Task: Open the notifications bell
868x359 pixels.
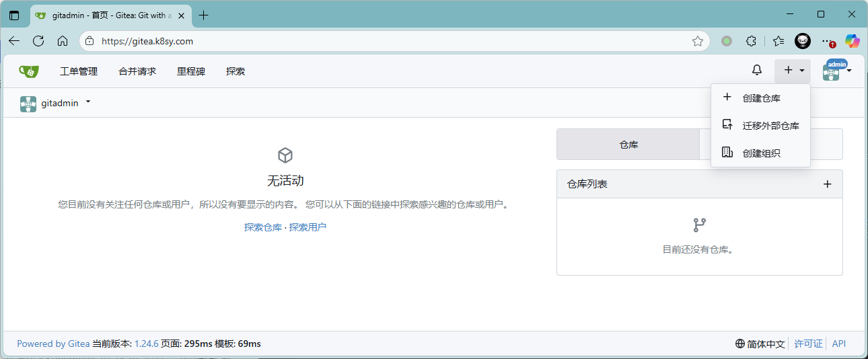Action: pyautogui.click(x=757, y=71)
